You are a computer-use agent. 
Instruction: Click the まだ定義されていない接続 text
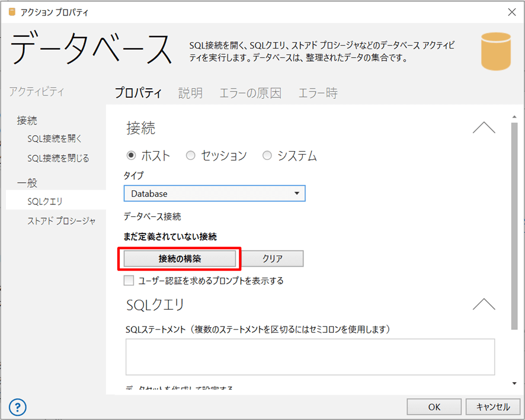point(170,236)
